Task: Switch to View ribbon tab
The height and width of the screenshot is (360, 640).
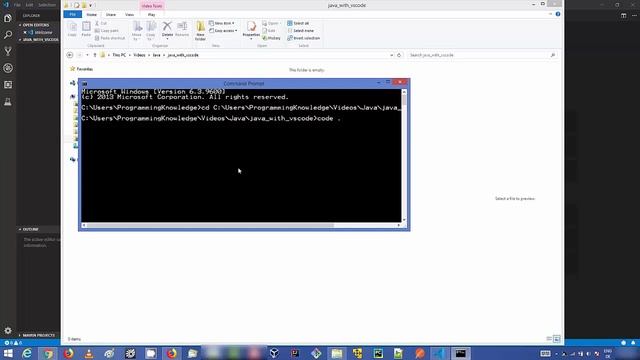Action: click(129, 15)
